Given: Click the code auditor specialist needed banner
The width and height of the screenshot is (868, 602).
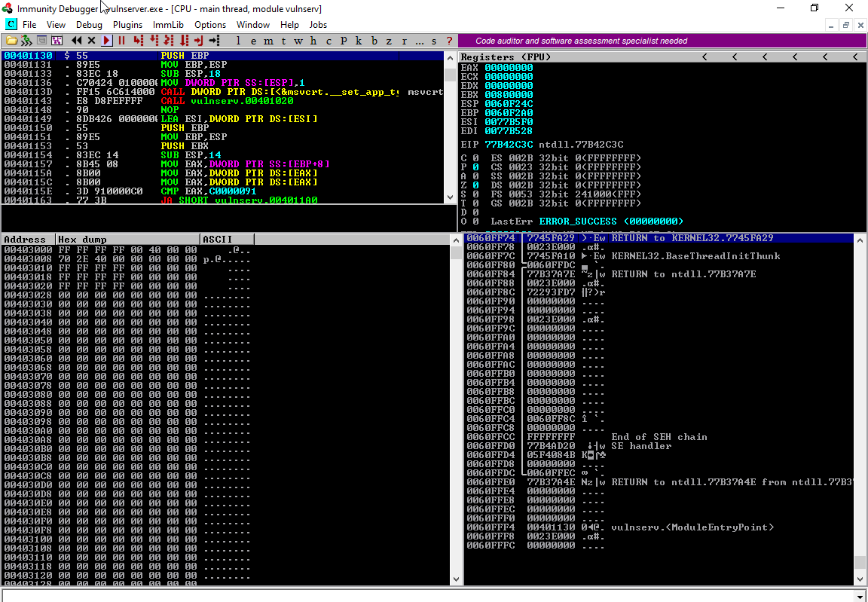Looking at the screenshot, I should pyautogui.click(x=582, y=41).
